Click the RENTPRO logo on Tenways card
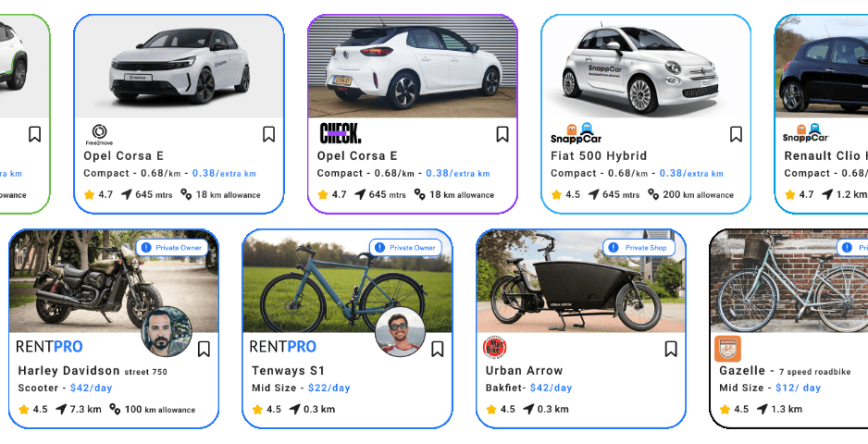Screen dimensions: 868x444 point(283,347)
